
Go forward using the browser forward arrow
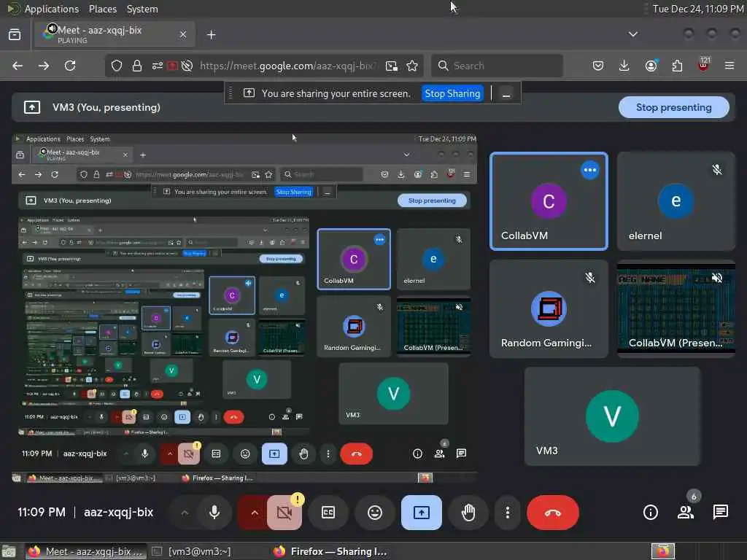point(44,66)
